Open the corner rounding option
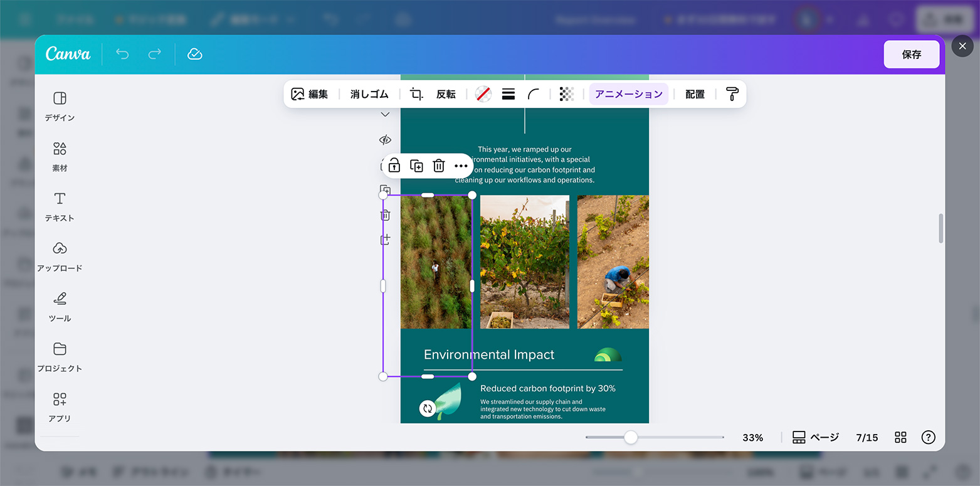 coord(533,94)
